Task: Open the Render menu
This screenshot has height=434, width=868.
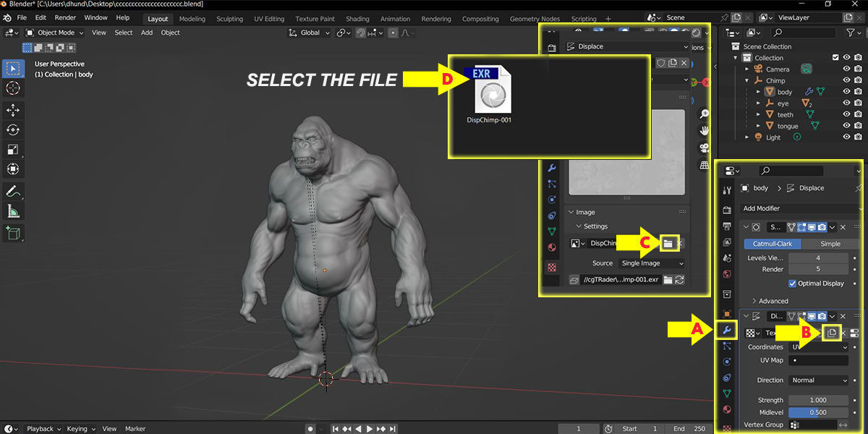Action: (66, 17)
